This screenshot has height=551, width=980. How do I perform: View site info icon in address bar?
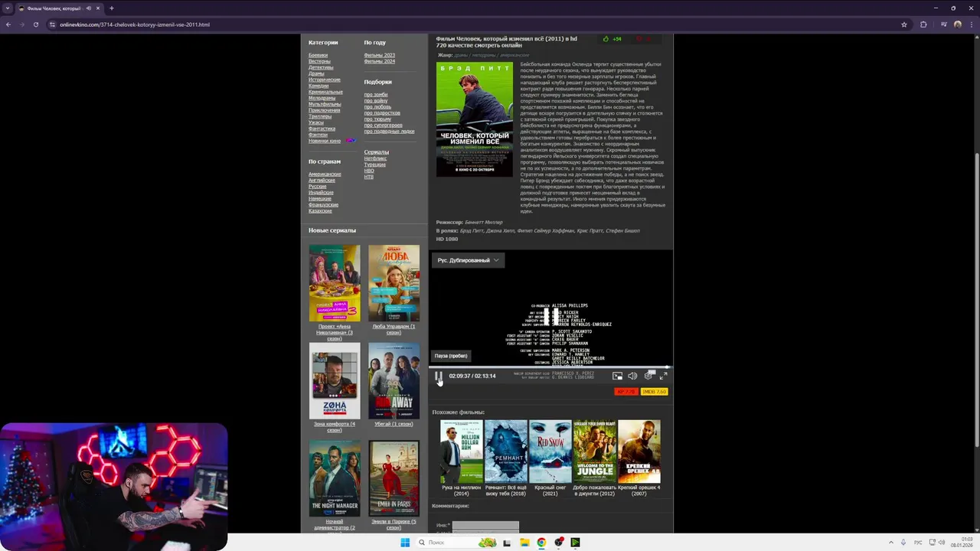pos(52,24)
